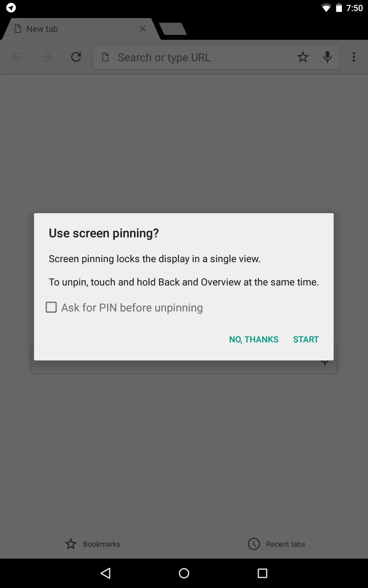
Task: Click the page icon in address bar
Action: coord(105,57)
